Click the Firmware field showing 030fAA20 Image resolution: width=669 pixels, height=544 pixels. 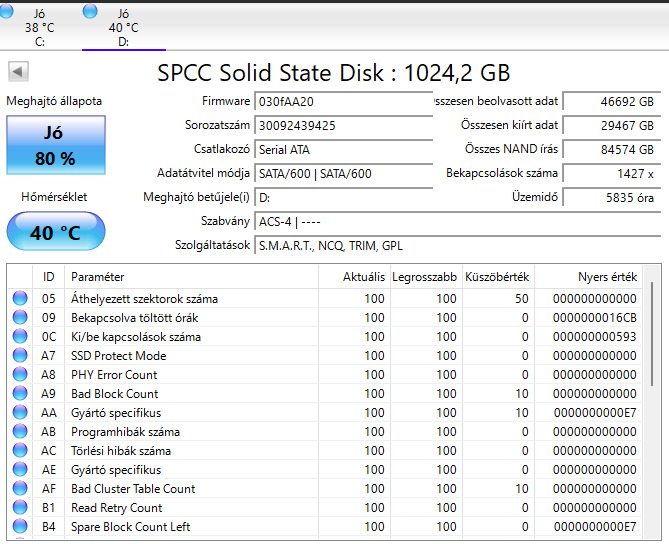[x=330, y=102]
